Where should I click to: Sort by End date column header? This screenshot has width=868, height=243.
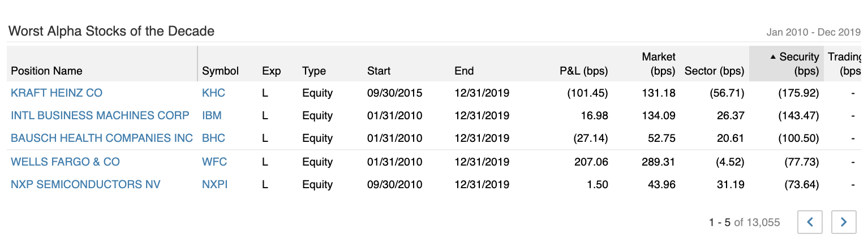[464, 71]
